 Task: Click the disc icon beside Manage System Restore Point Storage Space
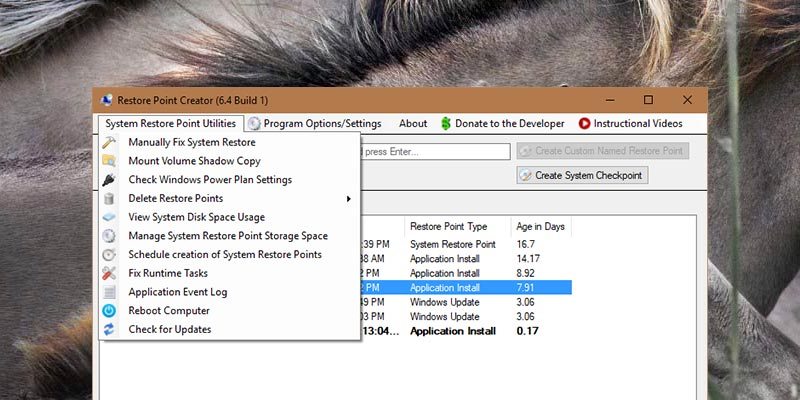pos(109,236)
